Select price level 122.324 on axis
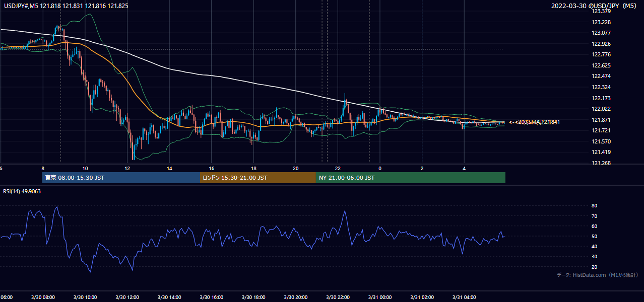The image size is (644, 302). pos(601,87)
